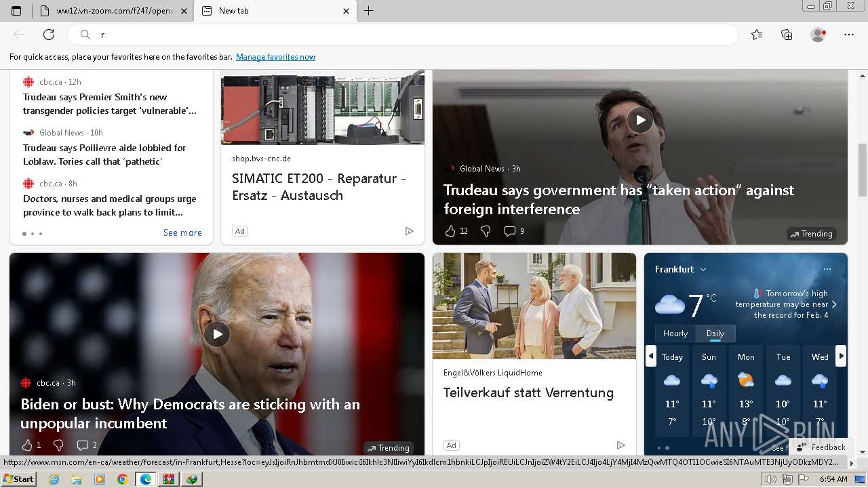Click the Feedback button

click(x=821, y=447)
